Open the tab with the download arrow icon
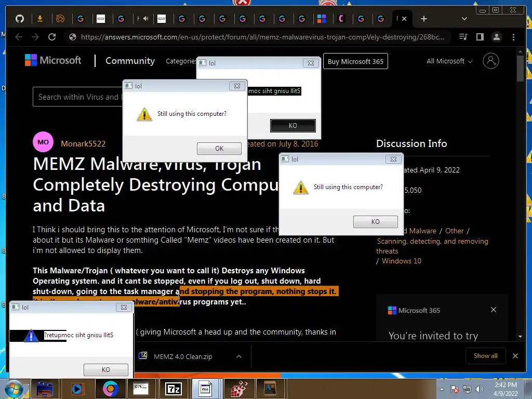The image size is (532, 399). point(40,19)
